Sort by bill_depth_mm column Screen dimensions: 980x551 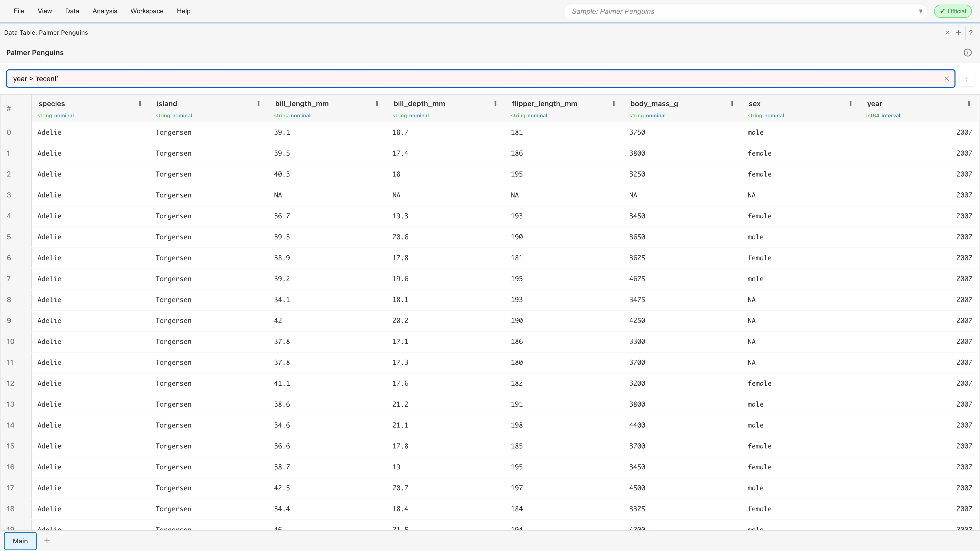[x=495, y=103]
